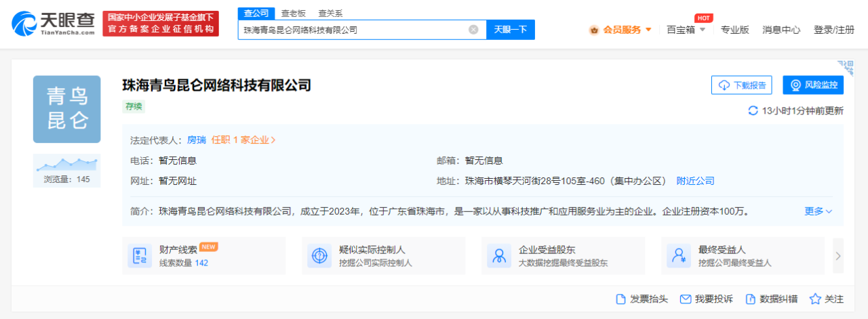Viewport: 868px width, 319px height.
Task: Click the 数据纠错 edit icon
Action: (751, 299)
